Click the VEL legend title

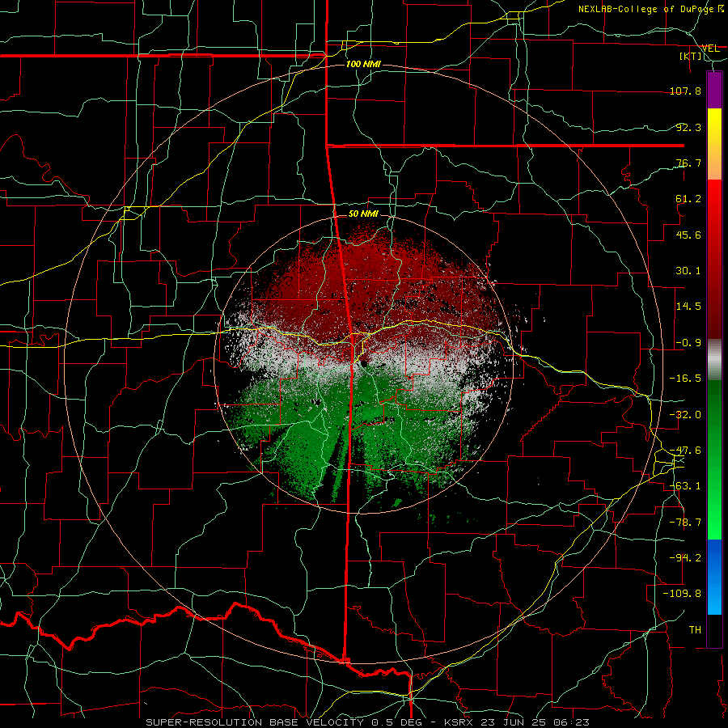pyautogui.click(x=710, y=48)
